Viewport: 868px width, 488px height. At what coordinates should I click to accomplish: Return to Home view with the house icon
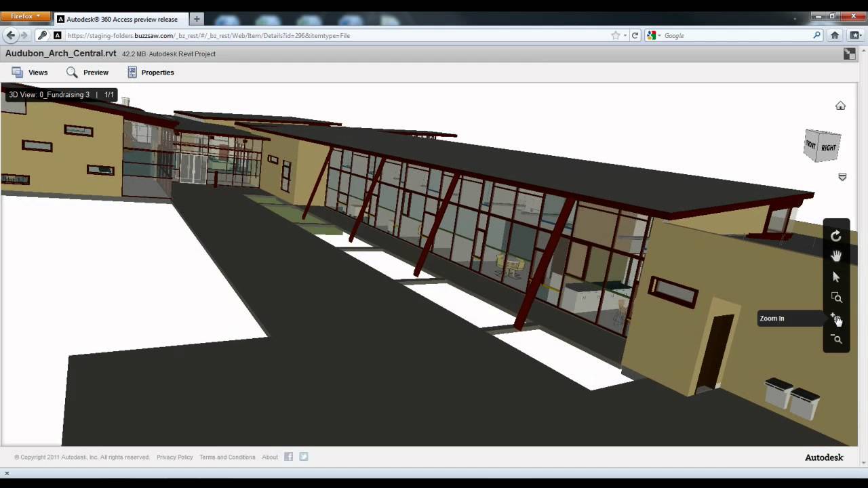coord(840,106)
